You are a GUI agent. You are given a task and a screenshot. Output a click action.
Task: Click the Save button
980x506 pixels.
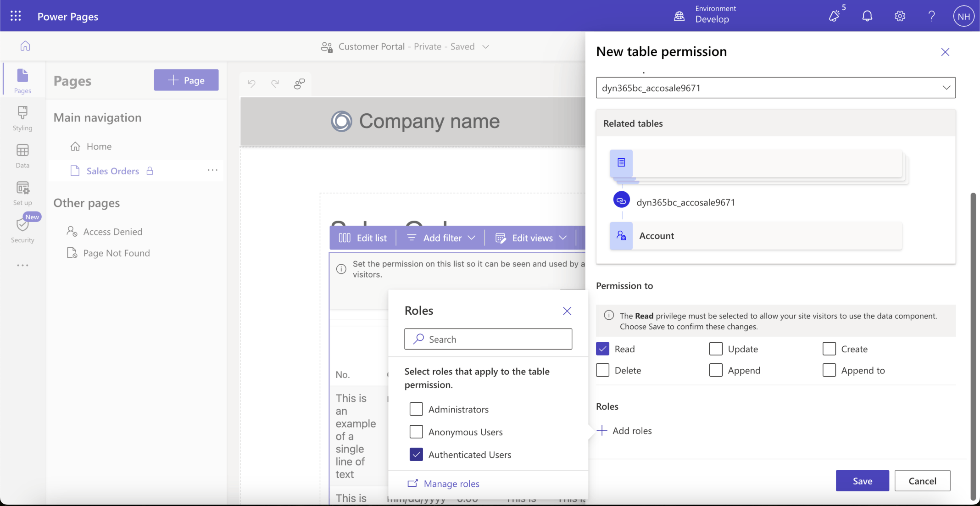coord(862,480)
